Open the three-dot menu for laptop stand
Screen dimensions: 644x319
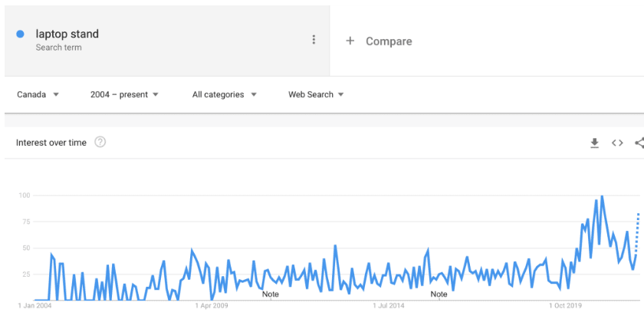(314, 39)
